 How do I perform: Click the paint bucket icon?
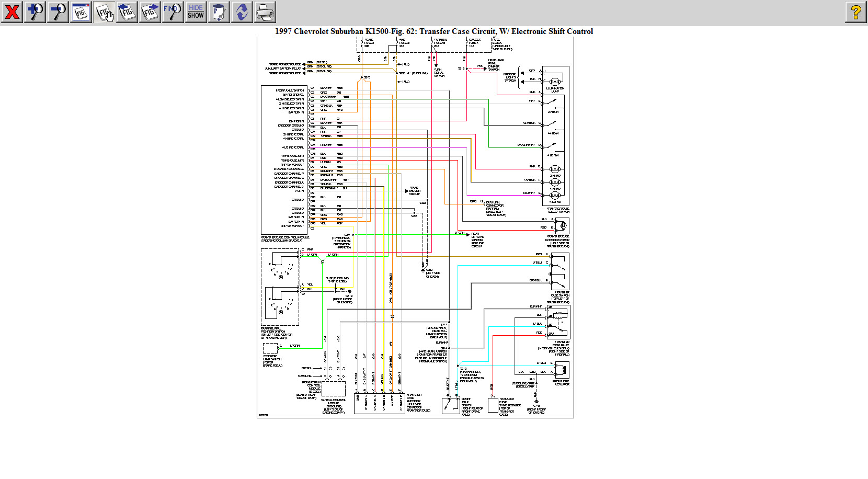[x=219, y=12]
